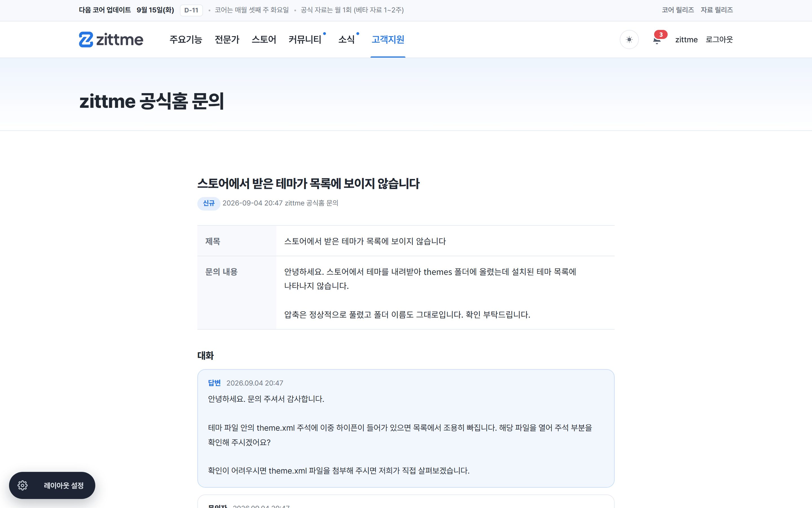This screenshot has width=812, height=508.
Task: Click the 문의 내용 table row label
Action: coord(221,272)
